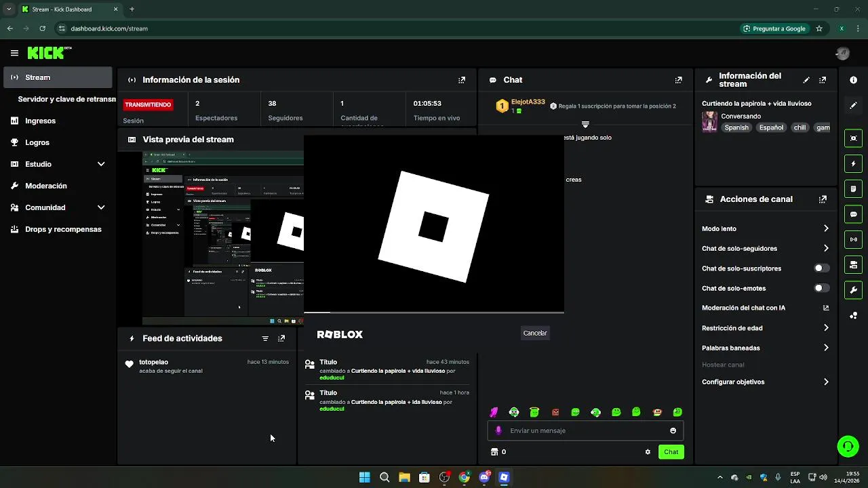Open Restricción de edad settings
Viewport: 868px width, 488px height.
[x=766, y=328]
